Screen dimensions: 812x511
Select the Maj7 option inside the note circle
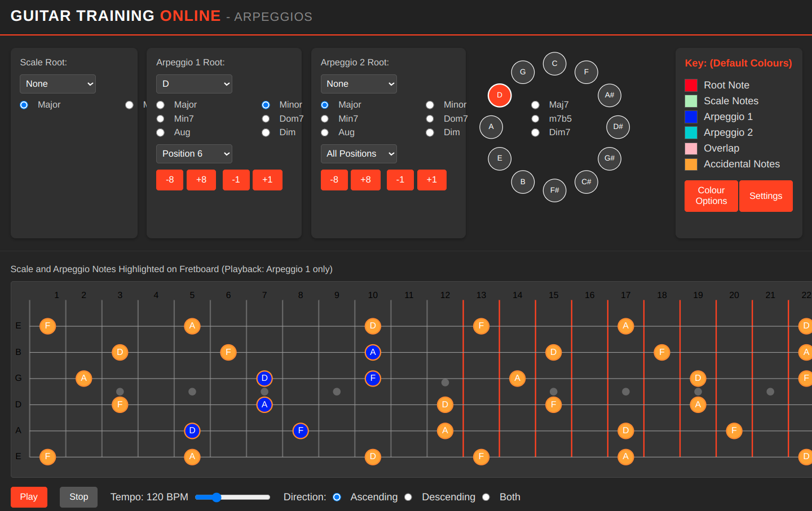(535, 105)
